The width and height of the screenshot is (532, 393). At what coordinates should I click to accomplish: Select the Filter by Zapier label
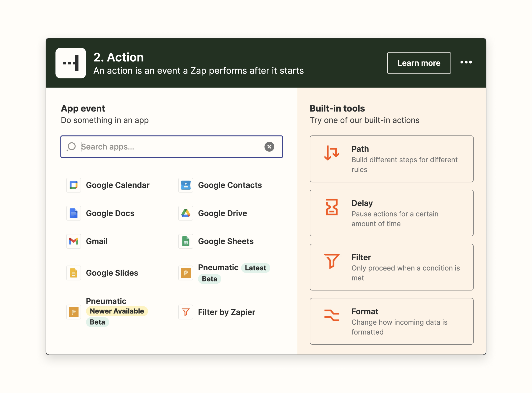click(x=226, y=312)
